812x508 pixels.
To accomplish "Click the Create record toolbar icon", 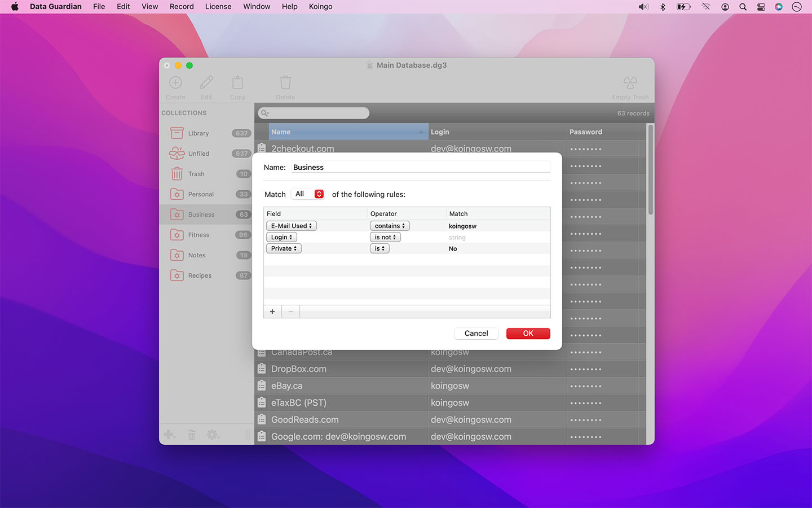I will point(175,82).
